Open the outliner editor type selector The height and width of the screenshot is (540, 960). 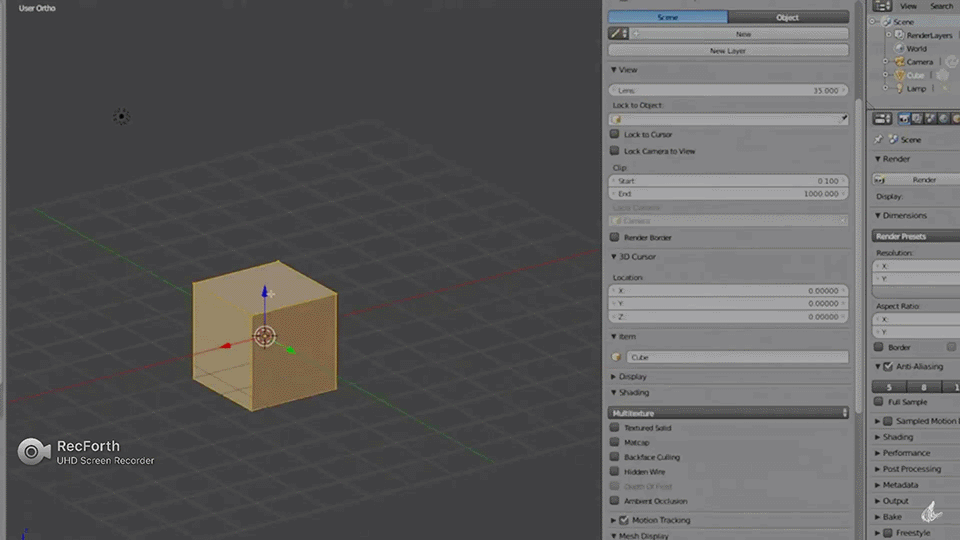pos(882,6)
